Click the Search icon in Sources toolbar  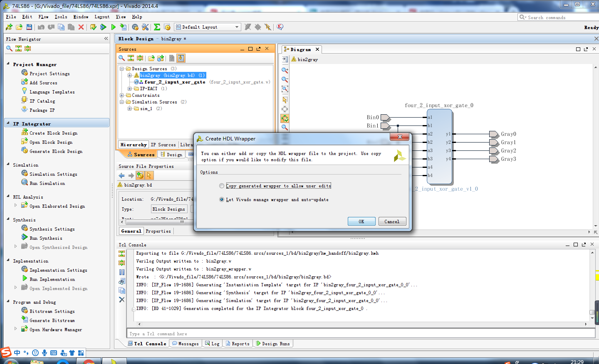(121, 58)
